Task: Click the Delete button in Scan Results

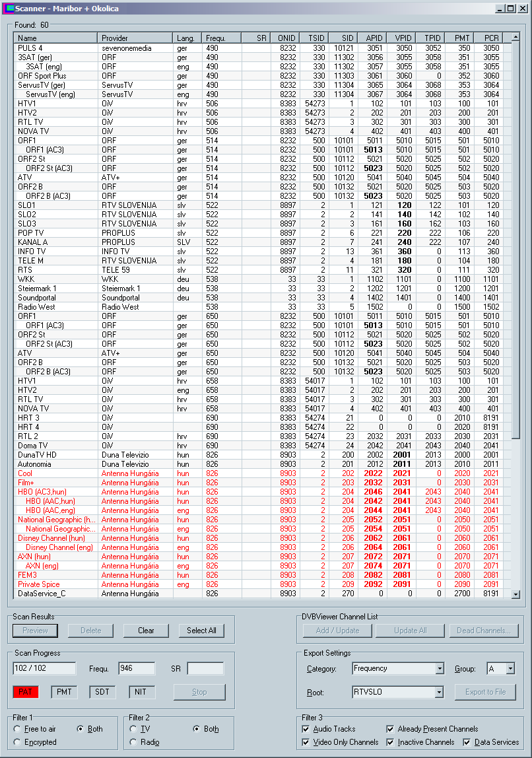Action: coord(91,631)
